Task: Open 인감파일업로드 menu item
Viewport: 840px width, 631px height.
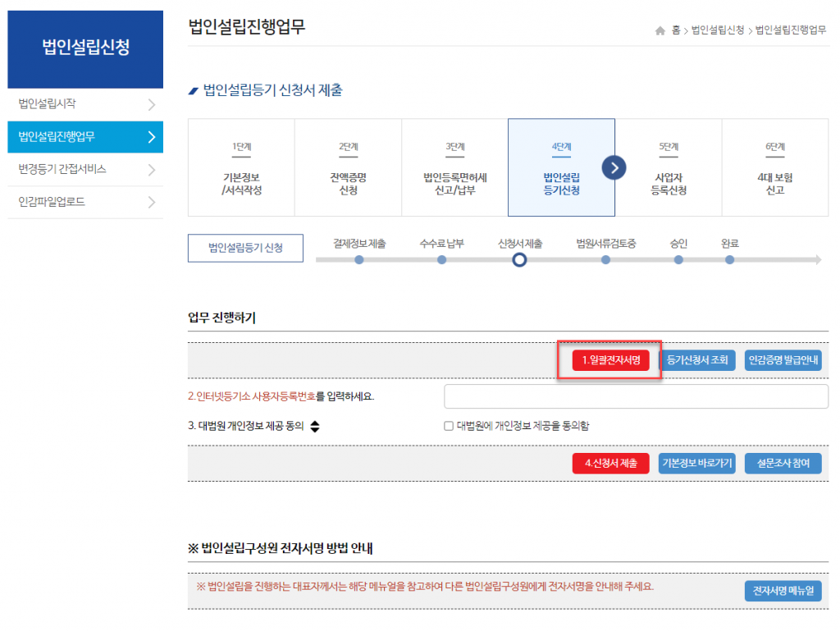Action: coord(85,202)
